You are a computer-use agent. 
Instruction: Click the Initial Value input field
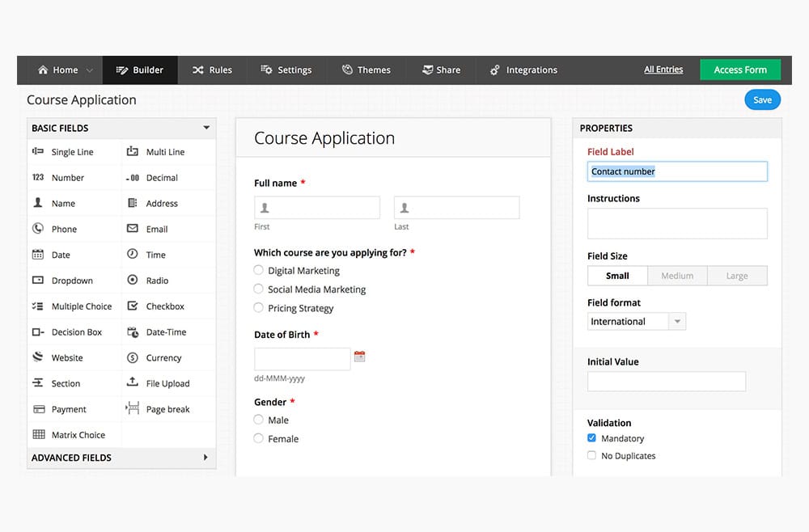point(667,382)
